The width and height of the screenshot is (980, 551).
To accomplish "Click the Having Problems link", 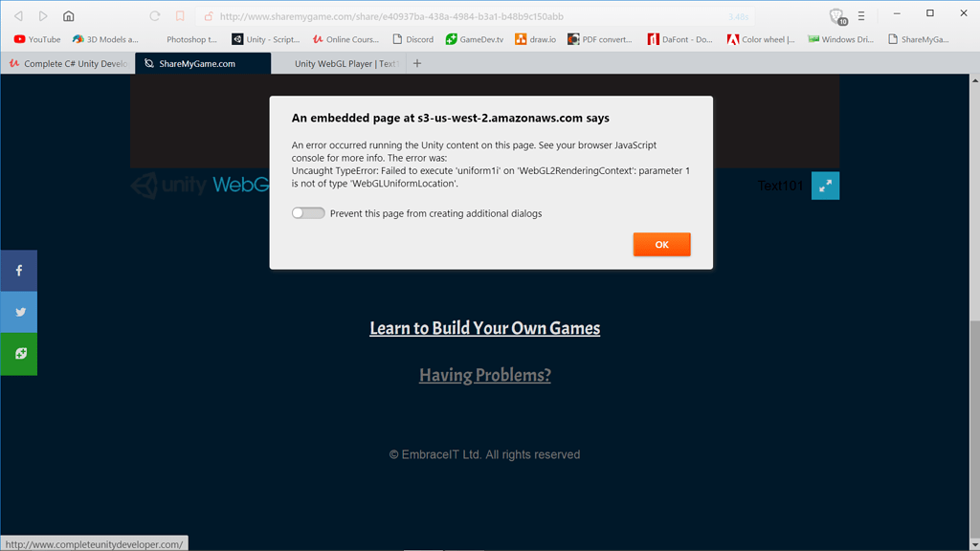I will 484,374.
